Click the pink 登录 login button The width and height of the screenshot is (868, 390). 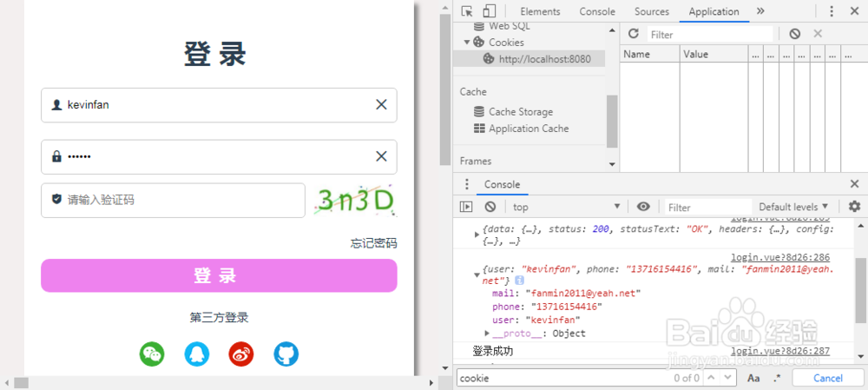[219, 275]
